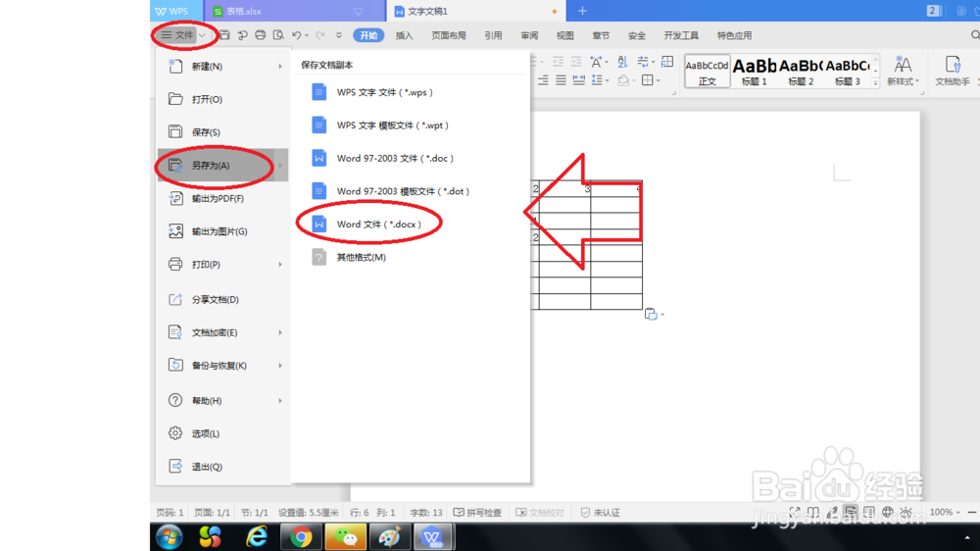This screenshot has height=551, width=980.
Task: Expand the 文件 menu dropdown arrow
Action: pyautogui.click(x=202, y=35)
